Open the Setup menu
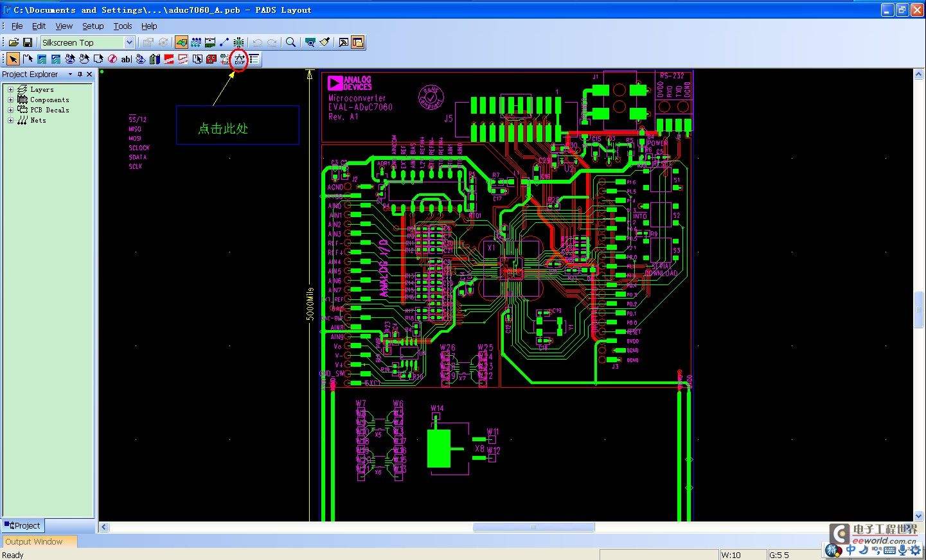 [93, 26]
